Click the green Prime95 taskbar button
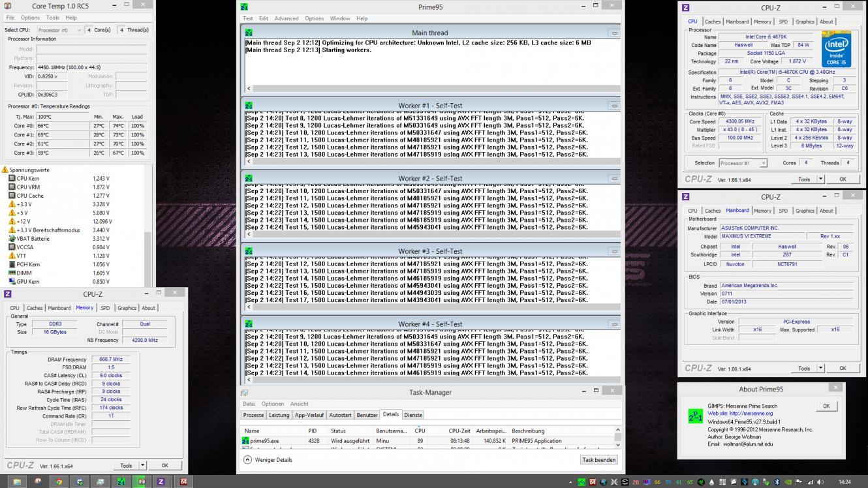 [x=121, y=481]
